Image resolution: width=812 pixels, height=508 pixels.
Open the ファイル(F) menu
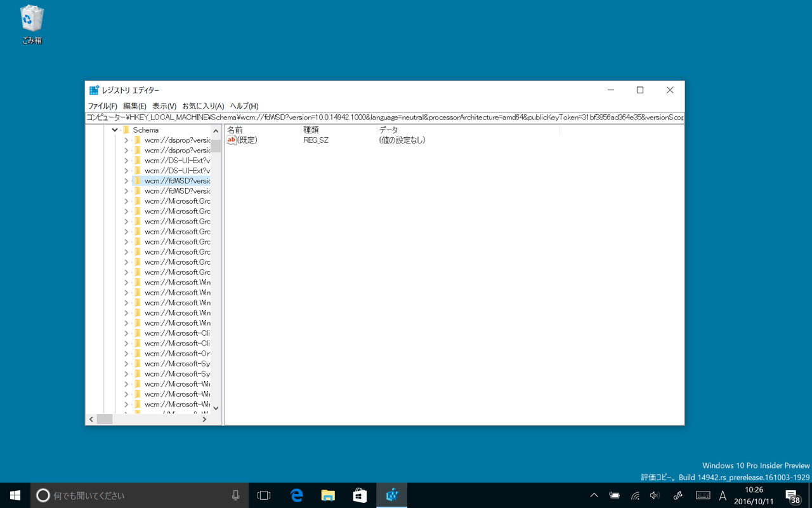coord(102,106)
